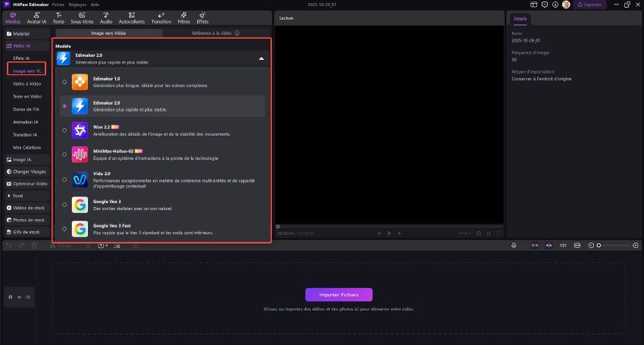Open Vidéos de stock section
The image size is (644, 345).
(27, 208)
